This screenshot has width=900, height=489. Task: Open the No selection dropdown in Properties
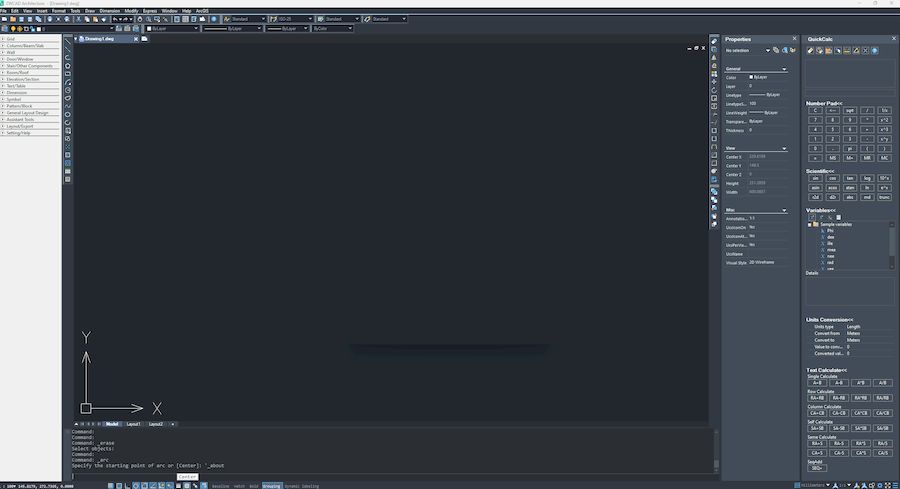[x=767, y=51]
